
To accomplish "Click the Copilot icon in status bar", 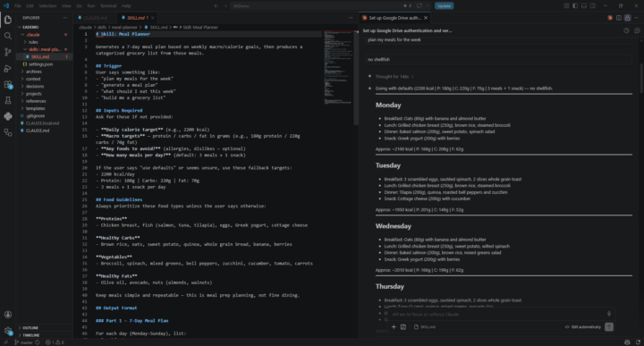I will [x=627, y=342].
